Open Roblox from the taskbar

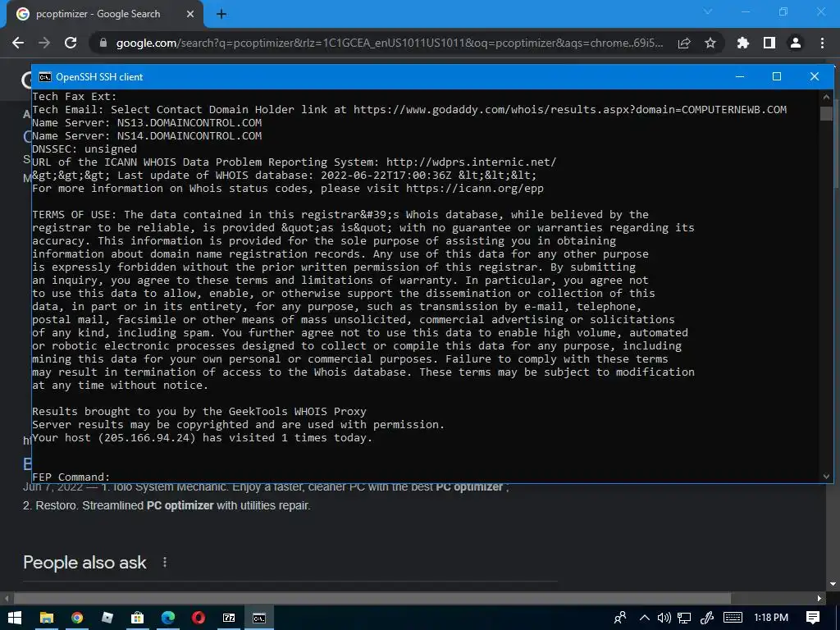click(107, 618)
